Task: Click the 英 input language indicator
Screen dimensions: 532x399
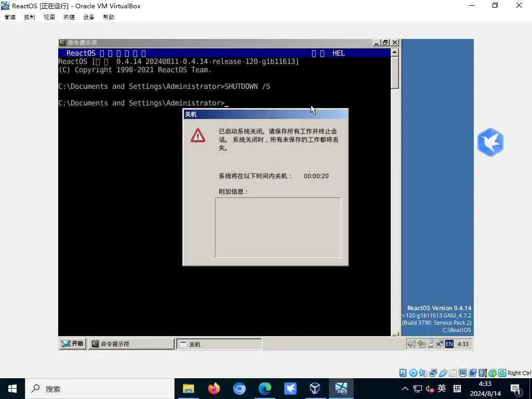Action: click(x=442, y=389)
